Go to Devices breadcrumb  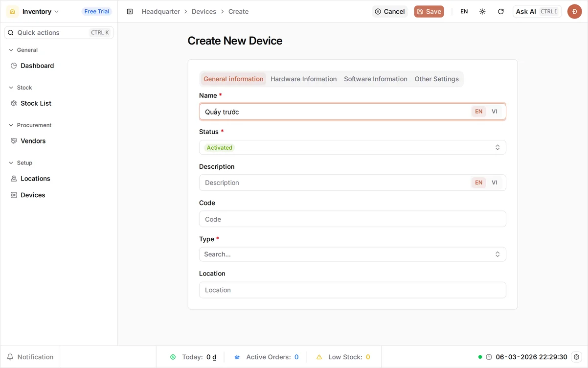[204, 11]
